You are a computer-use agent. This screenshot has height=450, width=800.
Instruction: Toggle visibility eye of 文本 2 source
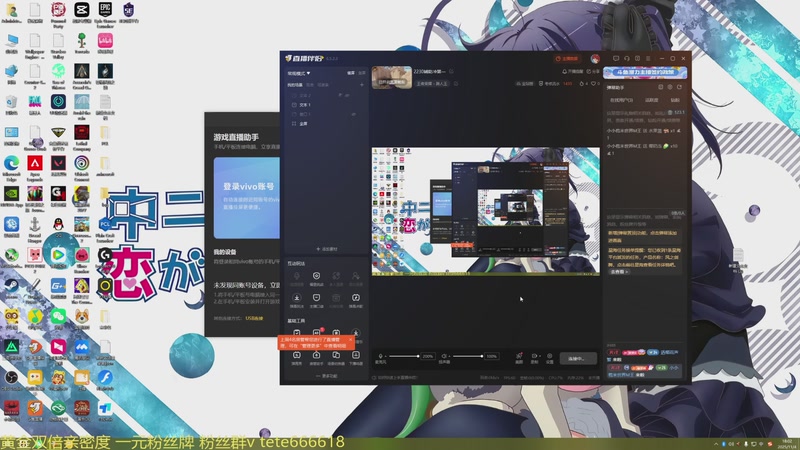[347, 95]
